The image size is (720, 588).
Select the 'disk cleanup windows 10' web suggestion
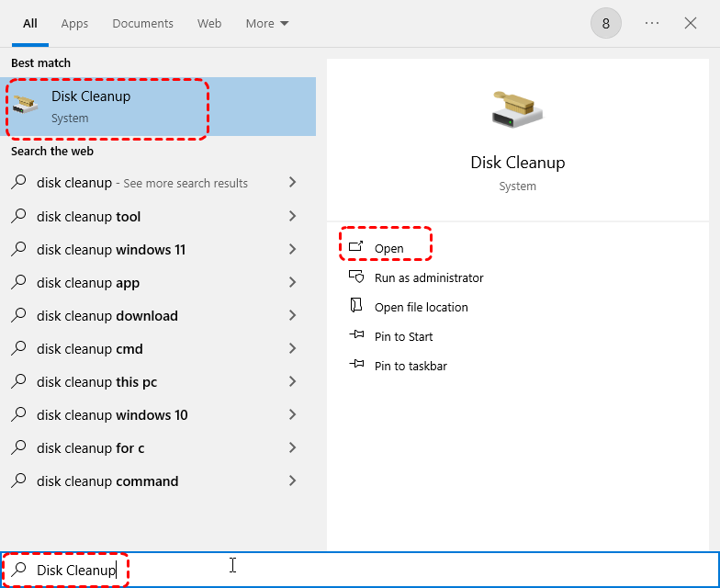[x=112, y=415]
